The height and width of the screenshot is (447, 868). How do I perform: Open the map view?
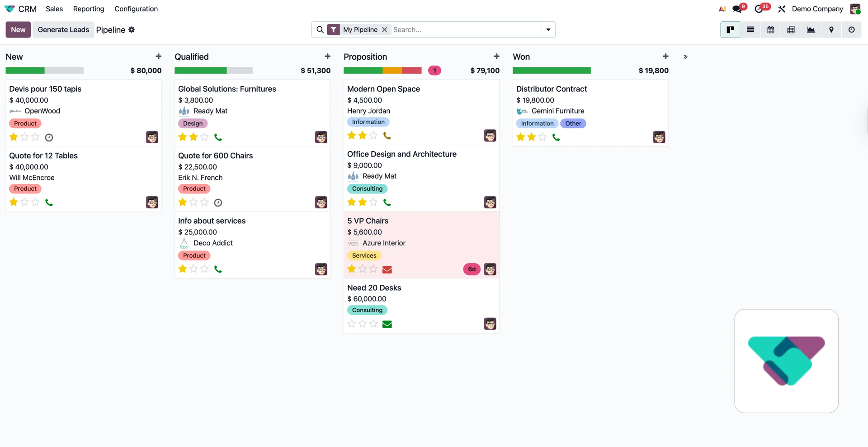click(831, 30)
